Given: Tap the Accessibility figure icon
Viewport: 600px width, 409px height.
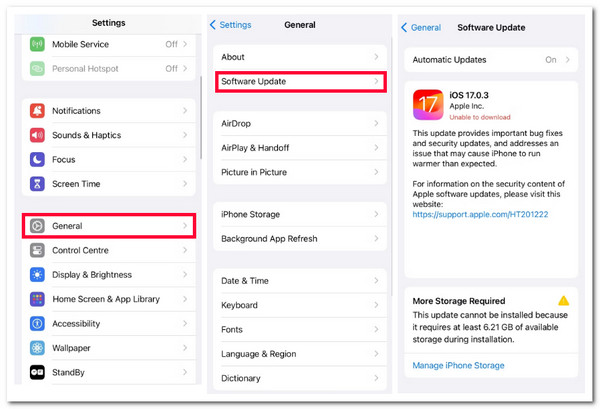Looking at the screenshot, I should pos(37,324).
